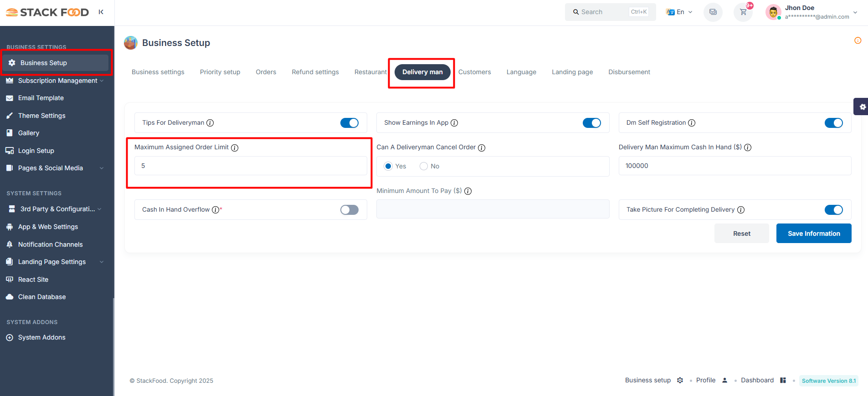This screenshot has height=396, width=868.
Task: Open the shopping cart orders icon
Action: 743,12
